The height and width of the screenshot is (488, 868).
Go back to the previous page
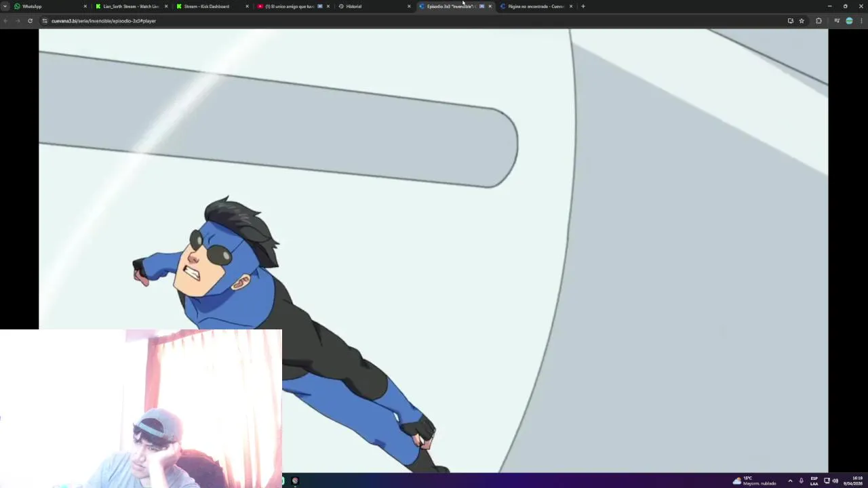(x=6, y=21)
